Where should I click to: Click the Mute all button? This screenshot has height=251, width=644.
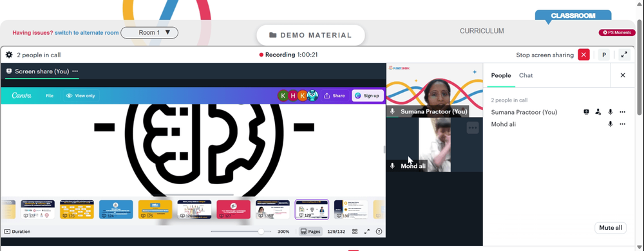pyautogui.click(x=611, y=228)
